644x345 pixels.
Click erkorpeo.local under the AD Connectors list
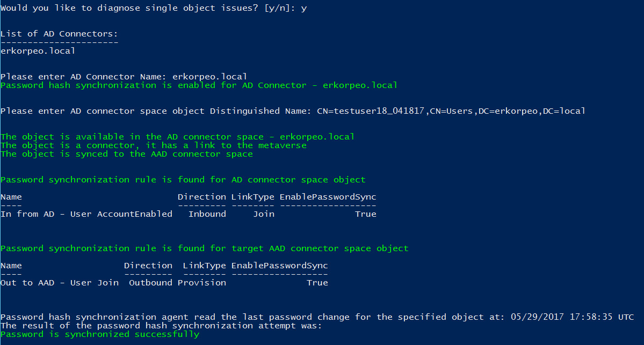(x=38, y=51)
